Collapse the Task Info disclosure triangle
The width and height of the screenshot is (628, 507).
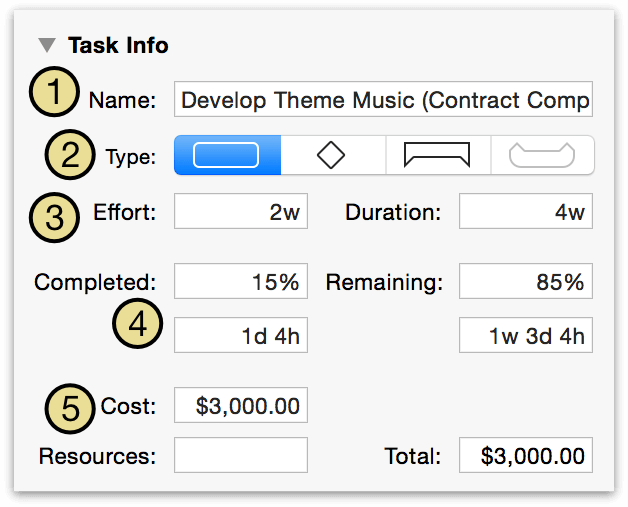(47, 45)
